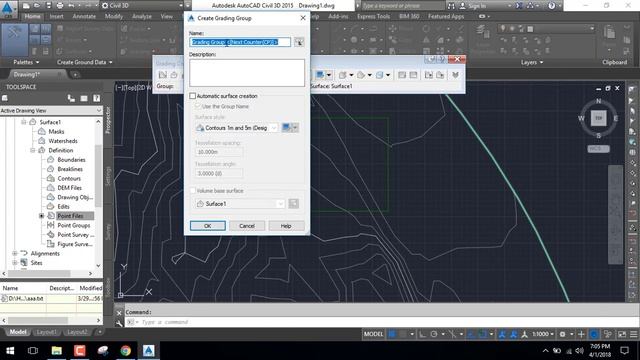Open the Active Drawing View dropdown

point(51,111)
